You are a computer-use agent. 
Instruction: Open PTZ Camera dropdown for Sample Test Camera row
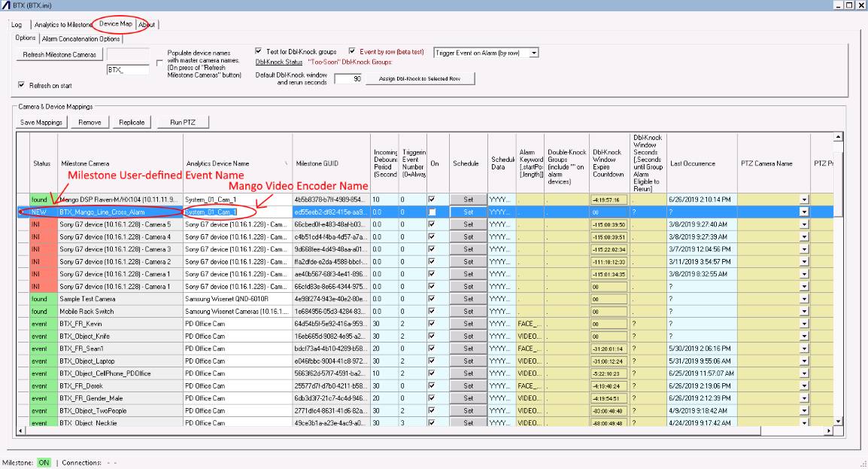click(804, 299)
